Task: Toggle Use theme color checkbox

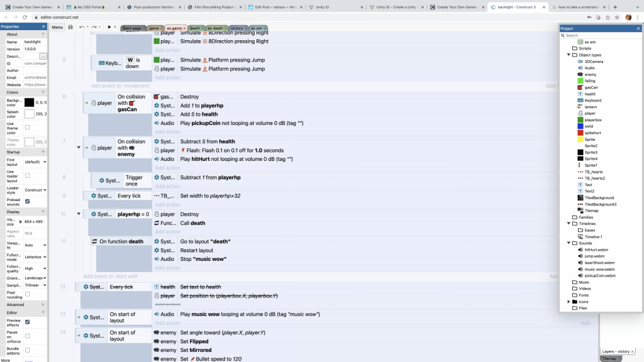Action: pyautogui.click(x=28, y=128)
